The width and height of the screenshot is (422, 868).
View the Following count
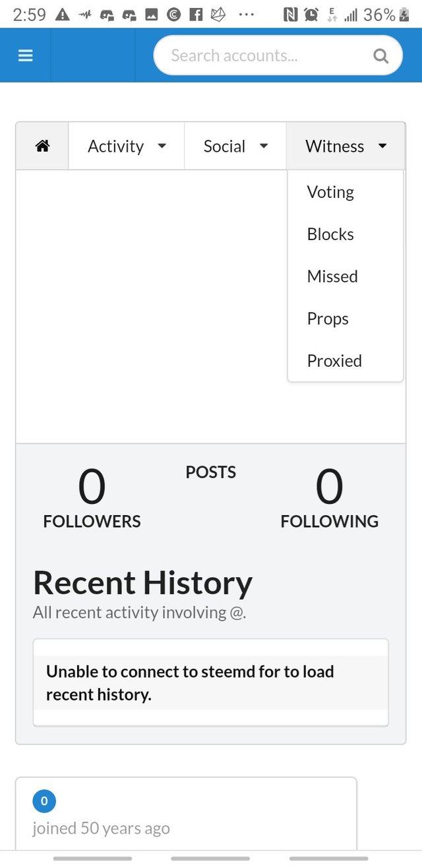(329, 488)
